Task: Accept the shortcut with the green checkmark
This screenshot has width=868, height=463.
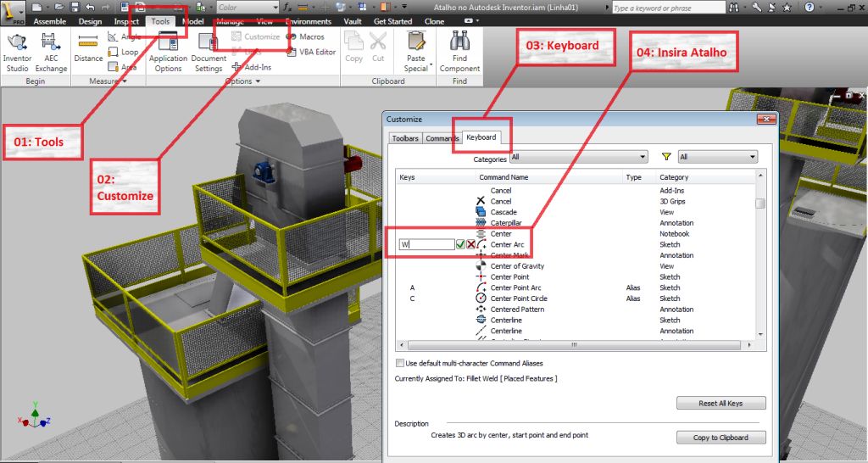Action: (460, 244)
